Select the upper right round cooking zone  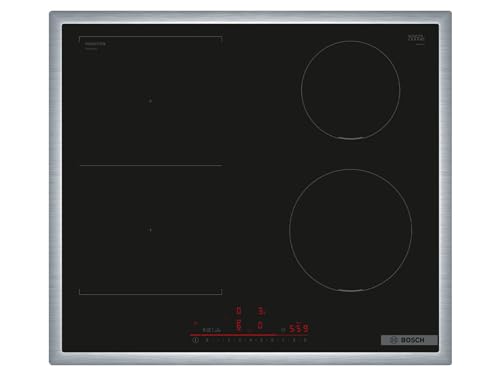coord(350,90)
